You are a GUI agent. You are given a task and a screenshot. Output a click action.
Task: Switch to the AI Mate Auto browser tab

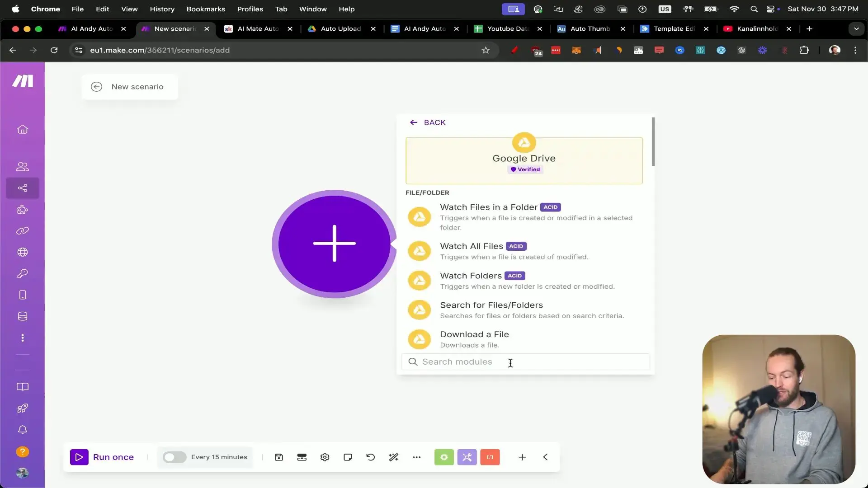click(258, 29)
